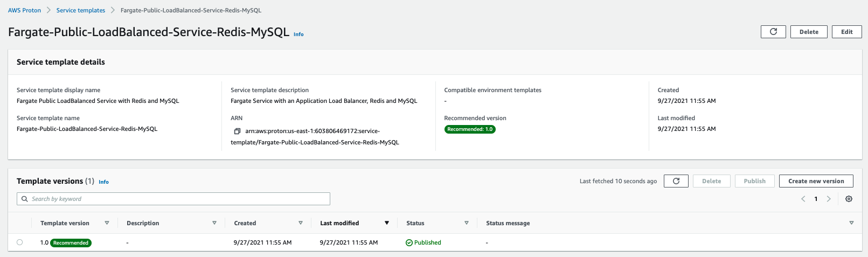Select the radio button for version 1.0
The height and width of the screenshot is (257, 868).
(20, 242)
